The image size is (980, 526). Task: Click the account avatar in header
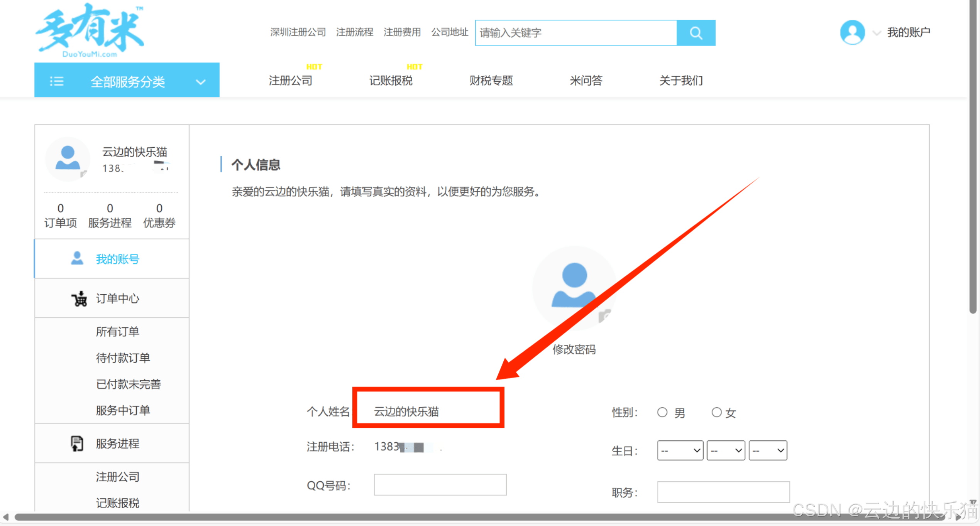coord(852,32)
